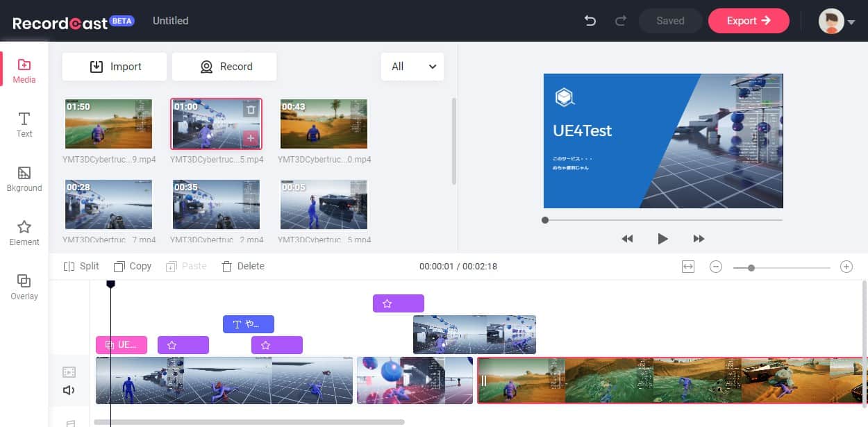Open the Bkground panel in sidebar
Viewport: 868px width, 427px height.
pyautogui.click(x=24, y=179)
